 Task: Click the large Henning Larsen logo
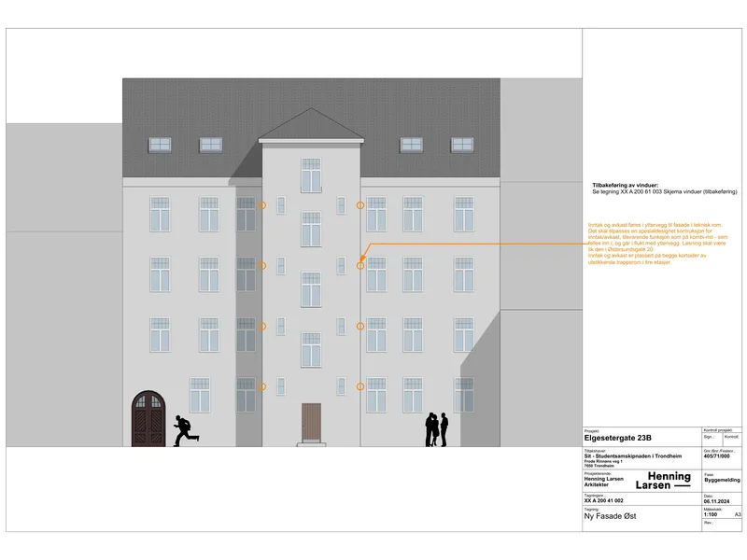tap(663, 481)
